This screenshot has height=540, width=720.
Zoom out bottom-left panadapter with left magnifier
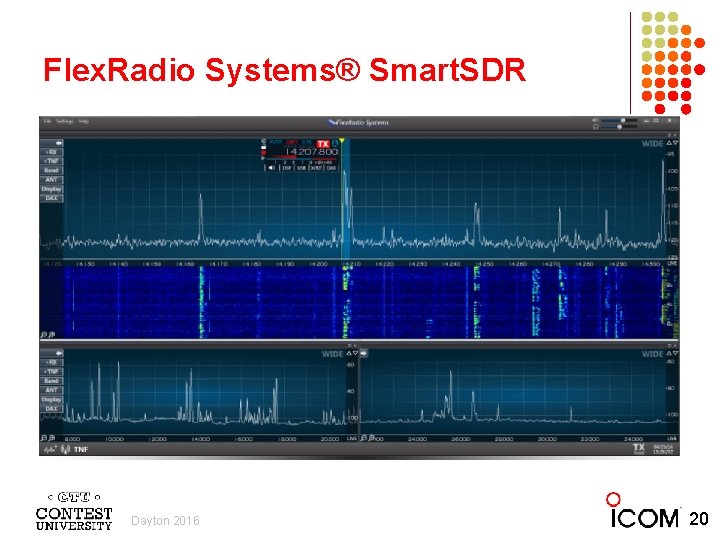[x=44, y=438]
